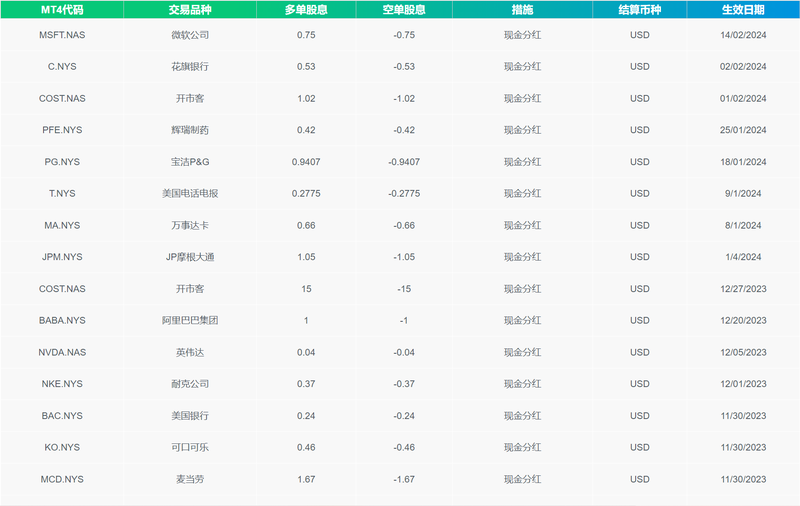
Task: Select the NKE.NYS code cell
Action: pos(62,384)
